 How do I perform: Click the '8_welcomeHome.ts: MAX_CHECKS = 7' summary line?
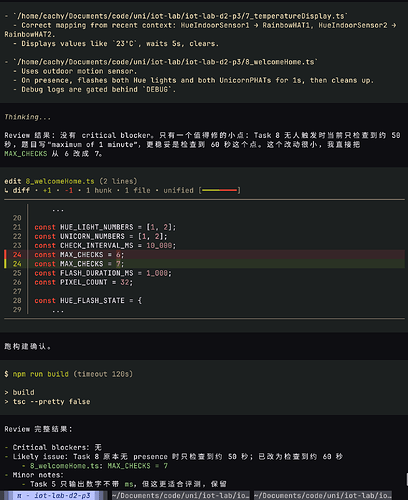click(x=99, y=466)
